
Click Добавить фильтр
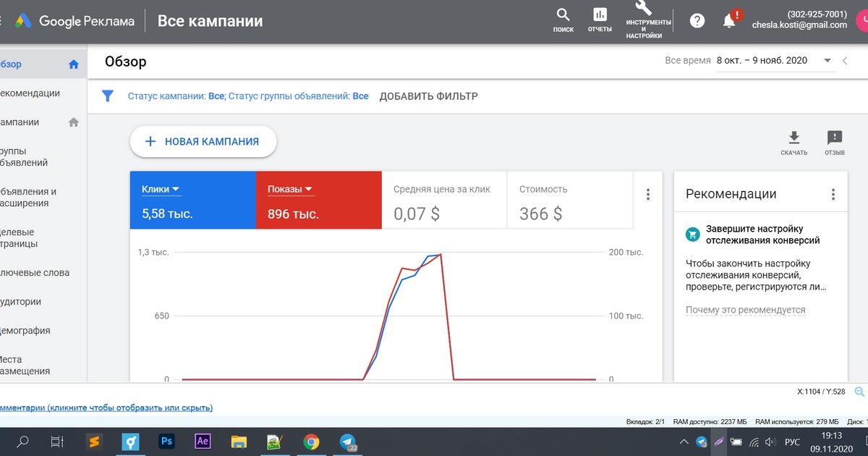point(429,96)
